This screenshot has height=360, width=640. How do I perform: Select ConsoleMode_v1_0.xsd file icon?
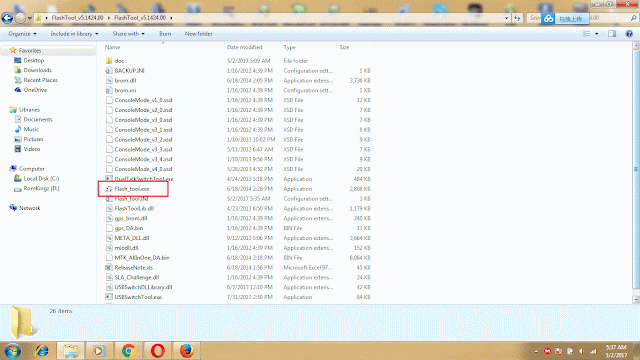pyautogui.click(x=109, y=100)
